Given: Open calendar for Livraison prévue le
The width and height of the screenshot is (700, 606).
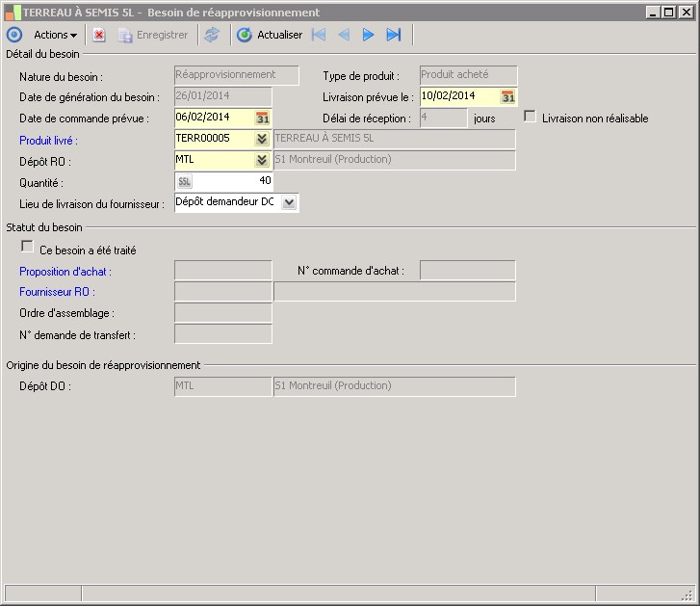Looking at the screenshot, I should pyautogui.click(x=508, y=96).
